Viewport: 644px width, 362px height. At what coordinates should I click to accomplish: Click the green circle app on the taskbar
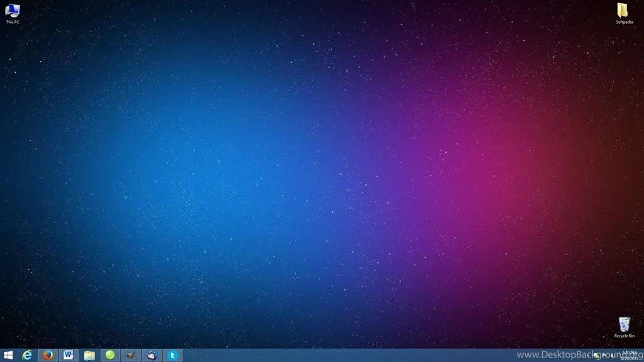(x=109, y=355)
